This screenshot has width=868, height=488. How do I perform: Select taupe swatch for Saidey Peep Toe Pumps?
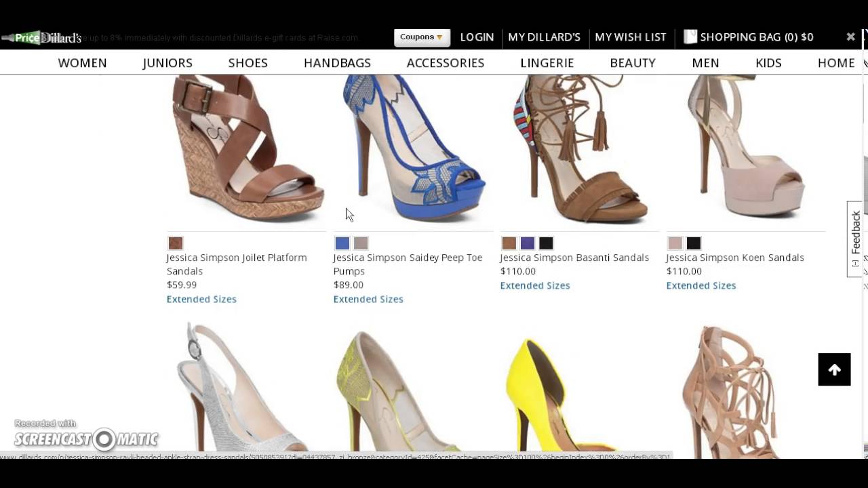(x=361, y=243)
